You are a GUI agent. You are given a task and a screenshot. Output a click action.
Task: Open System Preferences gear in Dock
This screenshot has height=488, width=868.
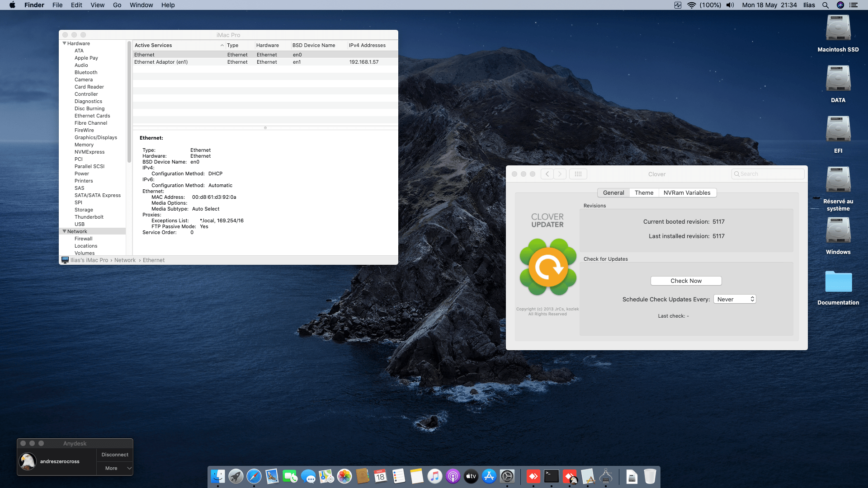click(507, 476)
